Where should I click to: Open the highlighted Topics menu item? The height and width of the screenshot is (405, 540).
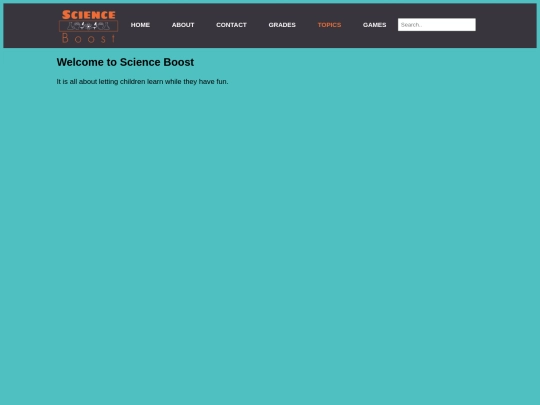pyautogui.click(x=329, y=25)
